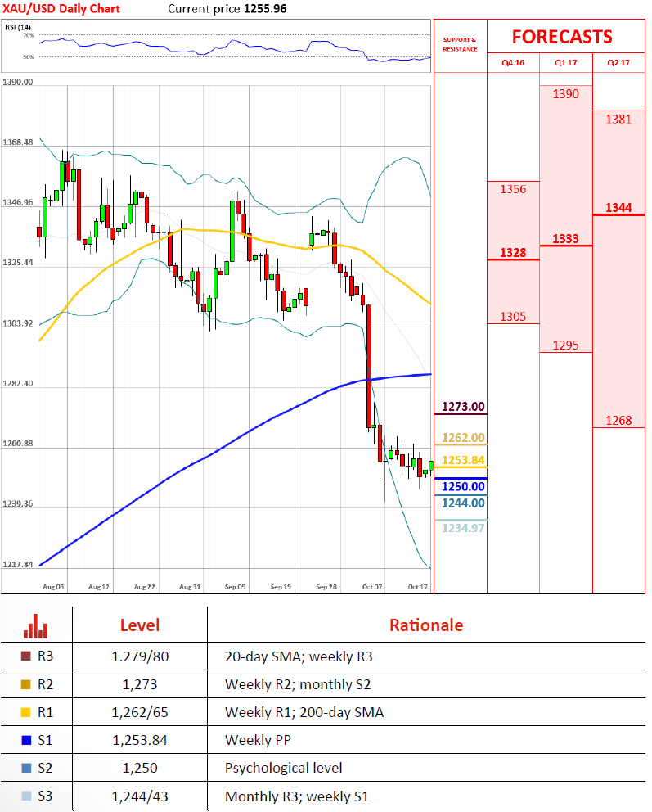This screenshot has width=652, height=812.
Task: Click the Oct 07 date axis label
Action: tap(372, 587)
